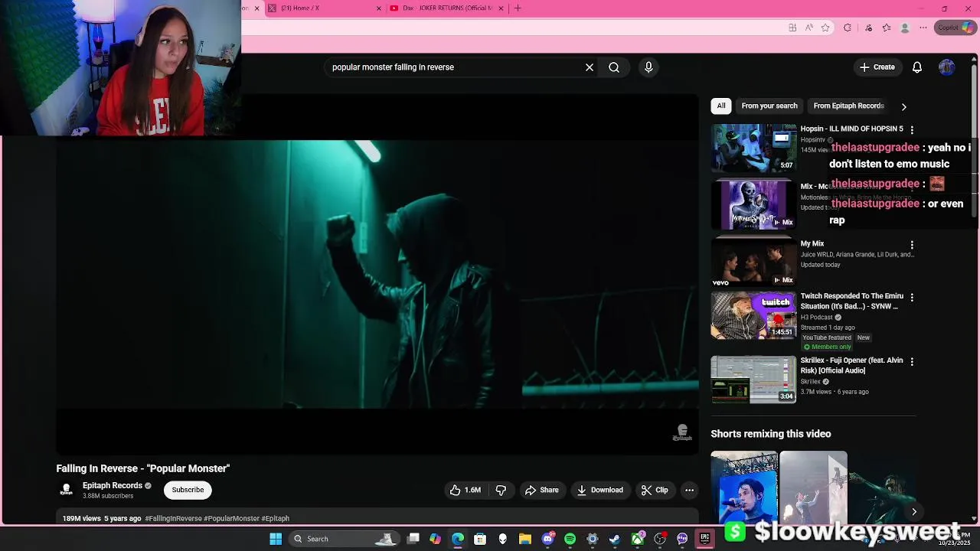This screenshot has width=980, height=551.
Task: Open Edge extensions puzzle icon
Action: coord(848,28)
